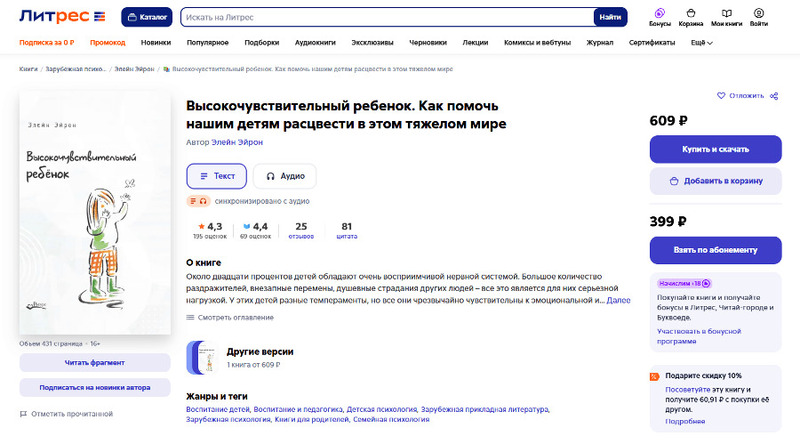The height and width of the screenshot is (444, 800).
Task: Open author link Элейн Эйрон
Action: click(x=237, y=142)
